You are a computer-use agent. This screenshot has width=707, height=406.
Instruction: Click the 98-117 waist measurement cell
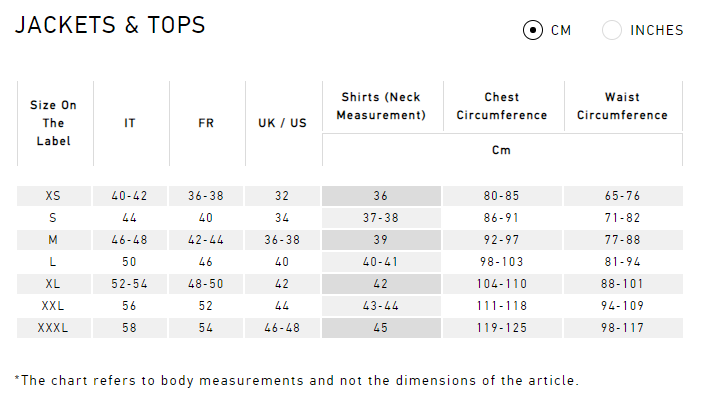click(623, 328)
